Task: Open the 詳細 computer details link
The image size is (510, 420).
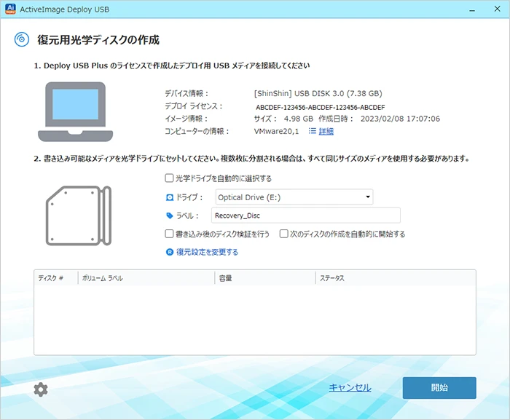Action: 326,131
